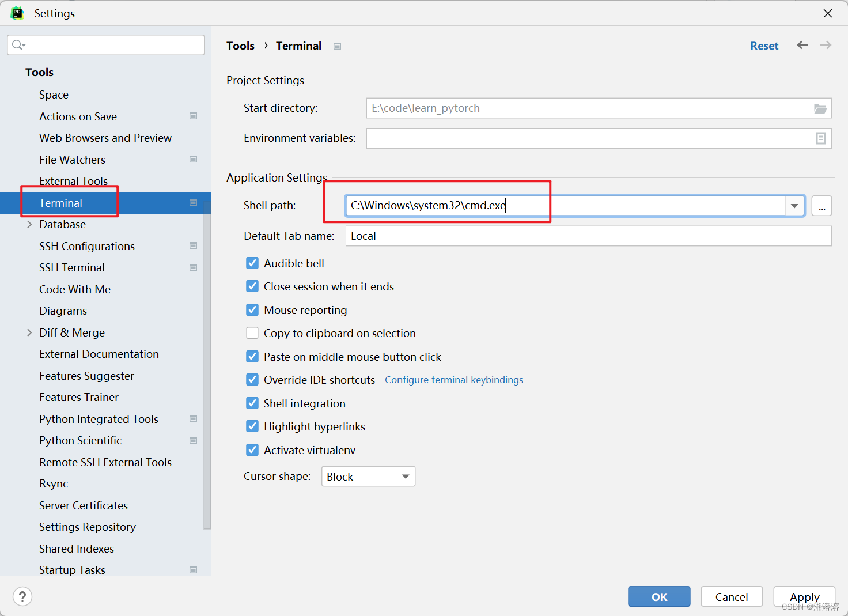Disable Mouse reporting checkbox
This screenshot has height=616, width=848.
252,310
